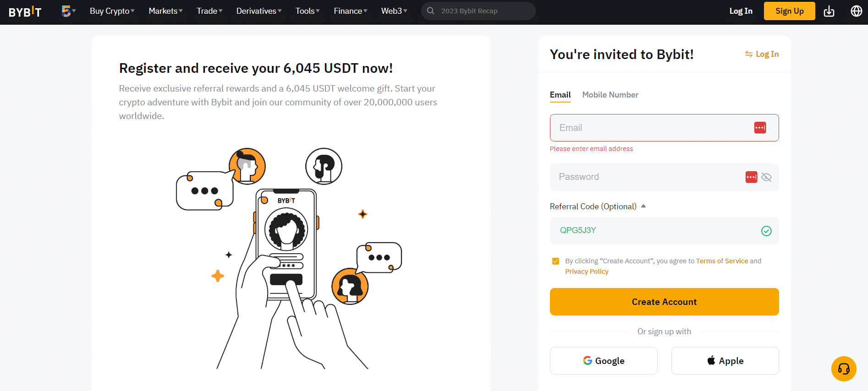Click the 'You're invited to Bybit!' heading
868x391 pixels.
(621, 54)
